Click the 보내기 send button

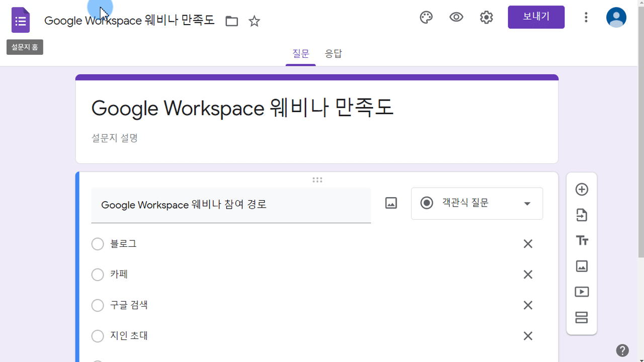[x=536, y=17]
